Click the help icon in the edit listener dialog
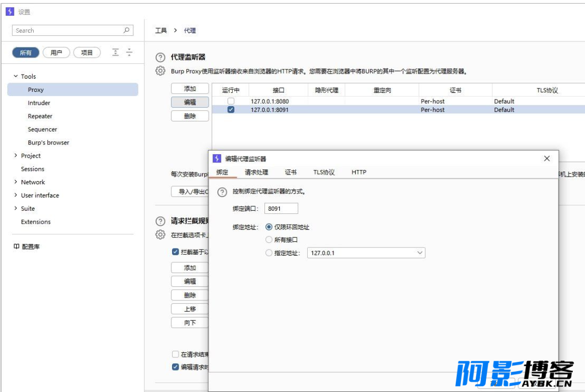The height and width of the screenshot is (392, 585). [x=222, y=192]
